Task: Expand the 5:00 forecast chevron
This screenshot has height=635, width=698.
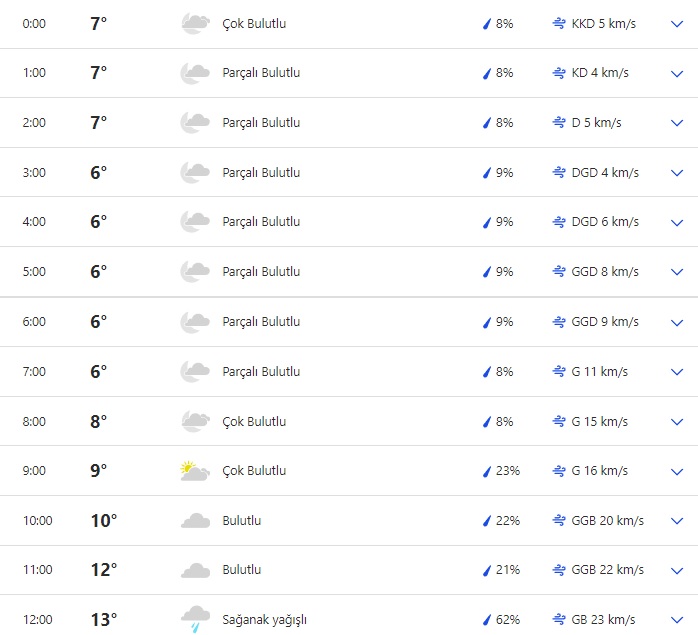Action: click(x=676, y=272)
